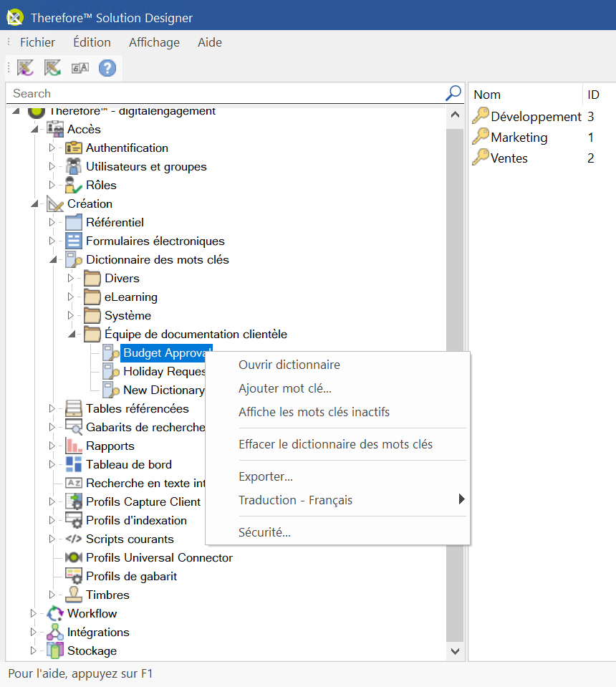
Task: Click the second toolbar refresh-connection icon
Action: pos(52,68)
